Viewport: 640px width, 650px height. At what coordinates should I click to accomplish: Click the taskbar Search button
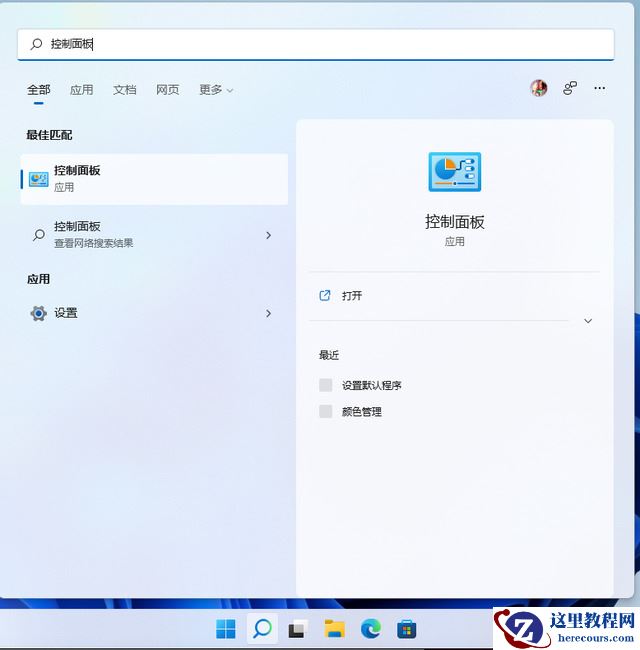(x=262, y=629)
